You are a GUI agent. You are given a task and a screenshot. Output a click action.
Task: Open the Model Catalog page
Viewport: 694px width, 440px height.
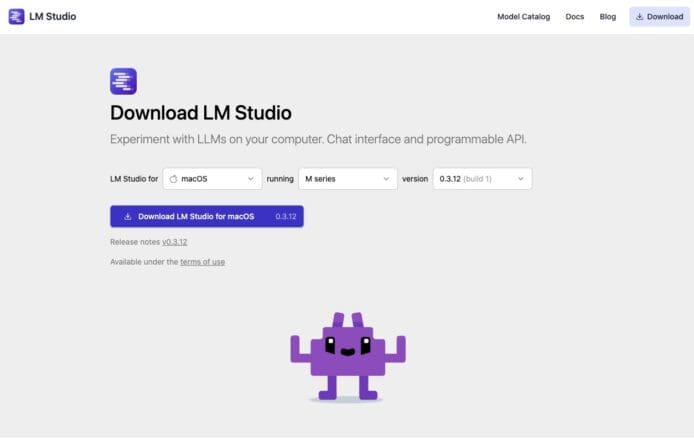pos(523,16)
